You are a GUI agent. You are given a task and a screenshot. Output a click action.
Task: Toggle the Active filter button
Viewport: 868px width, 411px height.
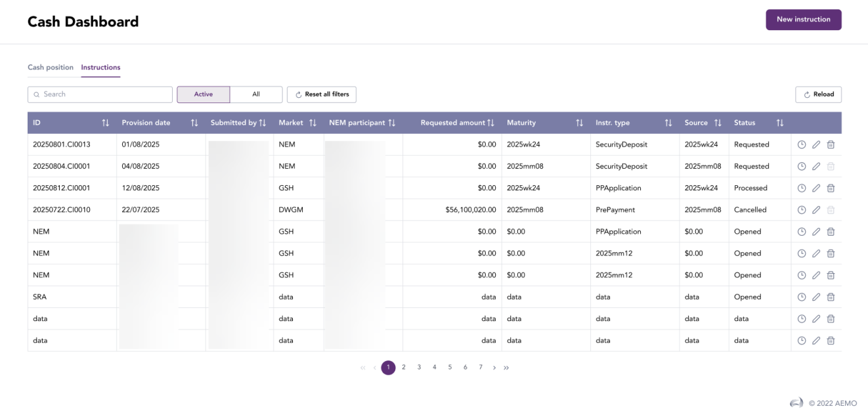coord(204,95)
